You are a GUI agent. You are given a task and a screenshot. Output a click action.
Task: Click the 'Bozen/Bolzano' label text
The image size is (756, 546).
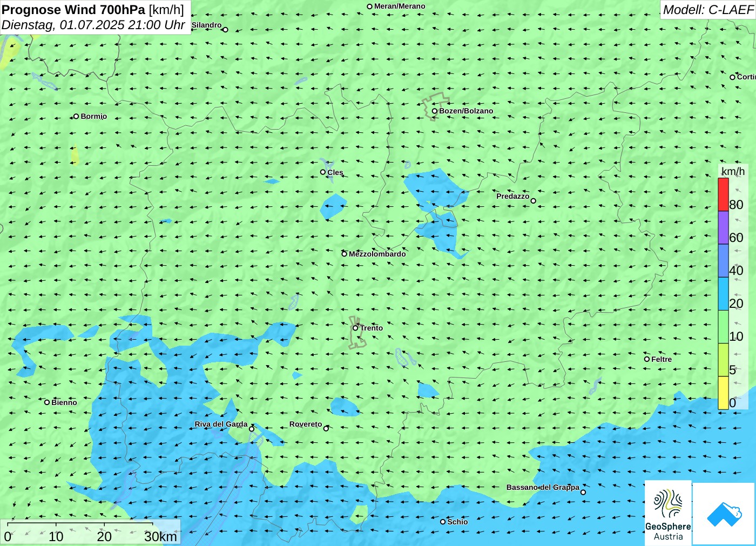pyautogui.click(x=466, y=111)
